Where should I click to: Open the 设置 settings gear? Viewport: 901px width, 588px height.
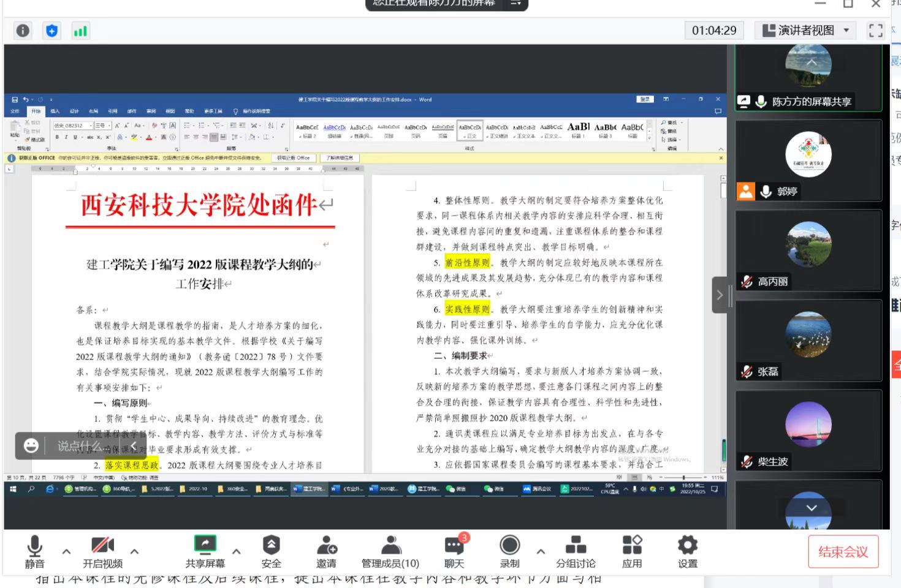pyautogui.click(x=687, y=551)
